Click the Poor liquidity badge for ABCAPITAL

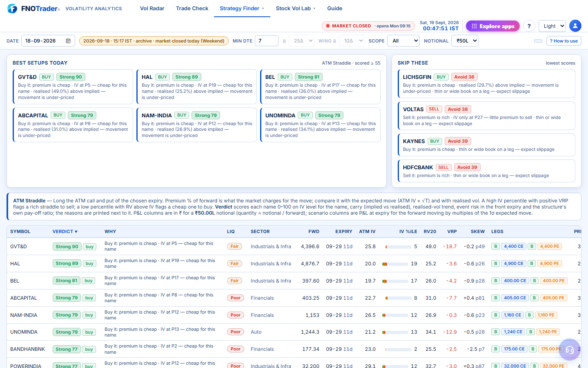236,298
